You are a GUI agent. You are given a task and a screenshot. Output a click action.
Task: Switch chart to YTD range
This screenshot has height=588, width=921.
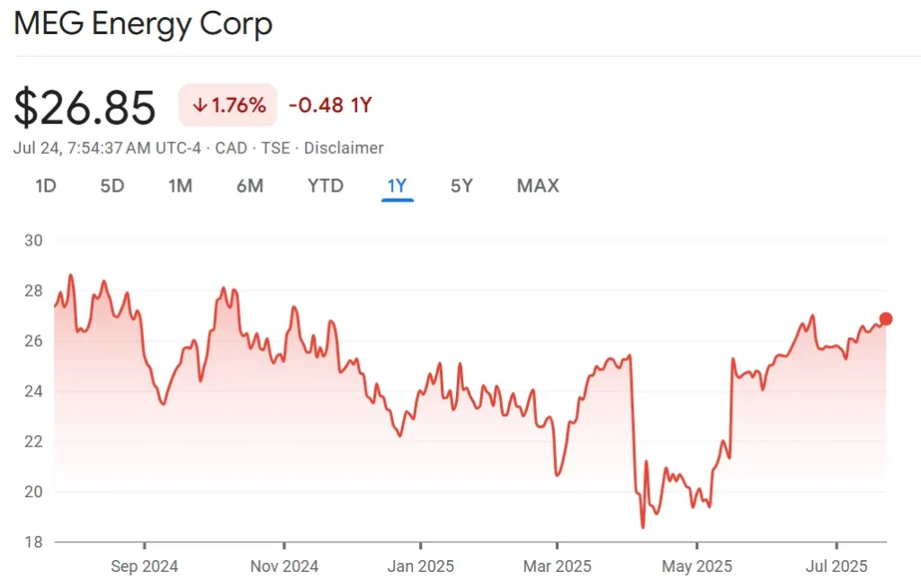click(x=325, y=186)
